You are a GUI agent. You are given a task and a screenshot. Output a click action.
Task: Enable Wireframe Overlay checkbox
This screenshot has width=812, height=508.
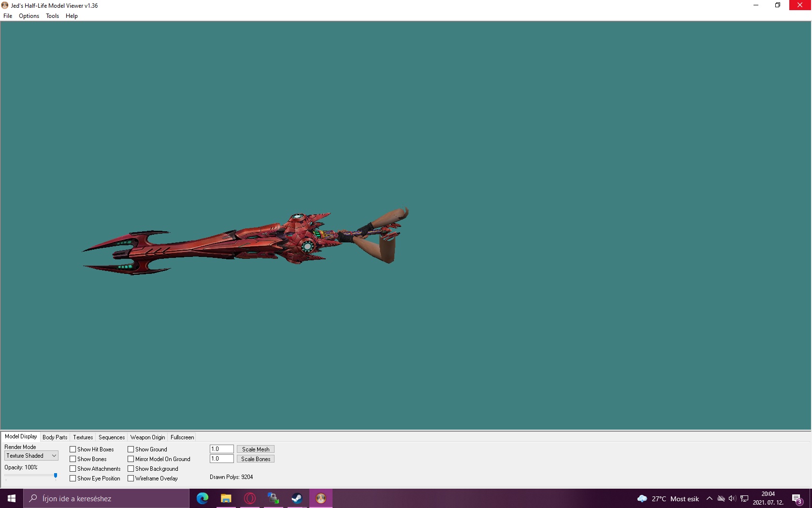pyautogui.click(x=131, y=478)
